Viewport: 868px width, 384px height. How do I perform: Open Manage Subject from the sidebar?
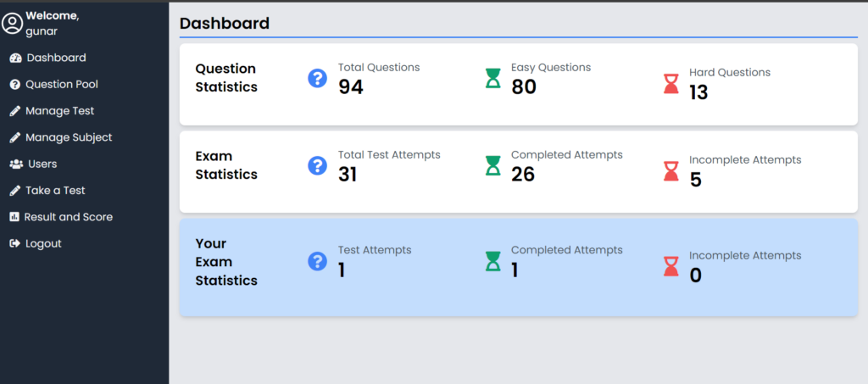pos(69,137)
